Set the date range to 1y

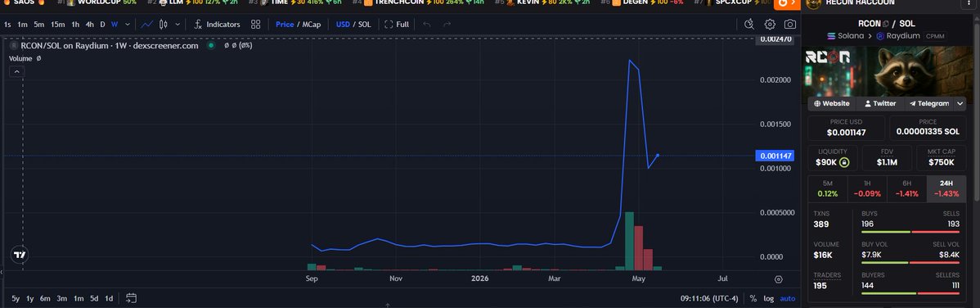tap(29, 299)
